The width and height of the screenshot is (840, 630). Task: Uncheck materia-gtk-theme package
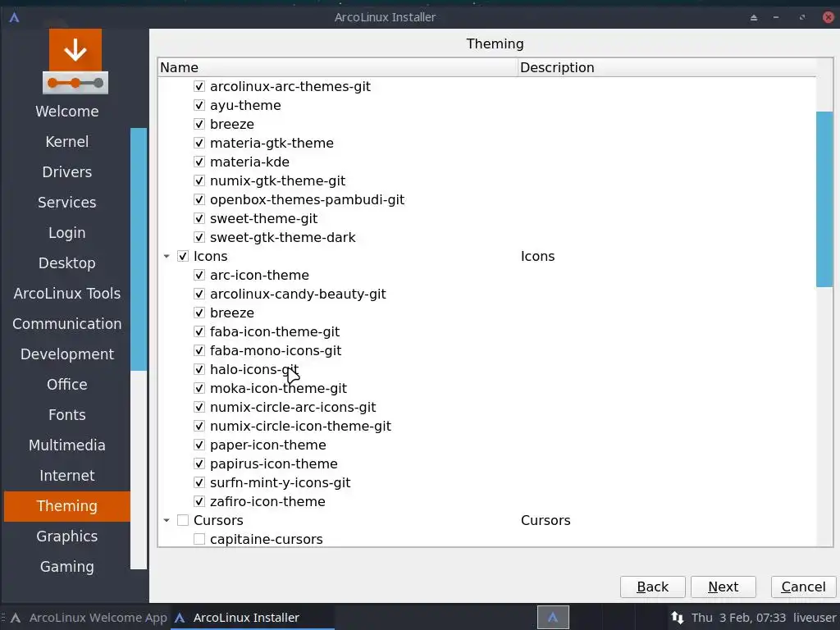coord(199,143)
